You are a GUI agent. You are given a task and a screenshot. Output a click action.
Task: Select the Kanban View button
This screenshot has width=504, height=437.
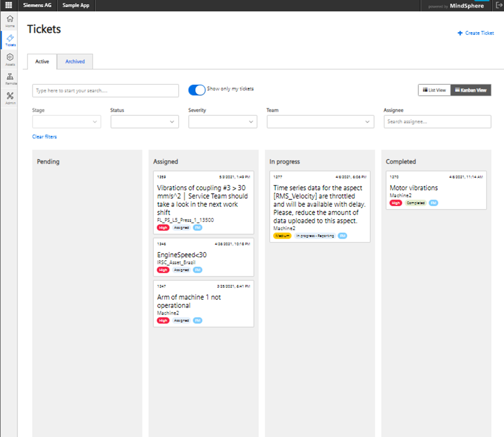coord(471,90)
